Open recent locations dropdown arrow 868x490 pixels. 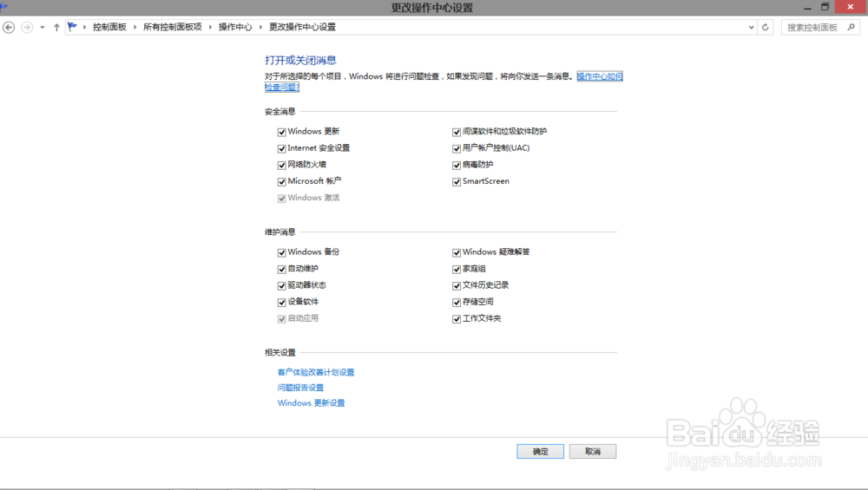pyautogui.click(x=42, y=27)
